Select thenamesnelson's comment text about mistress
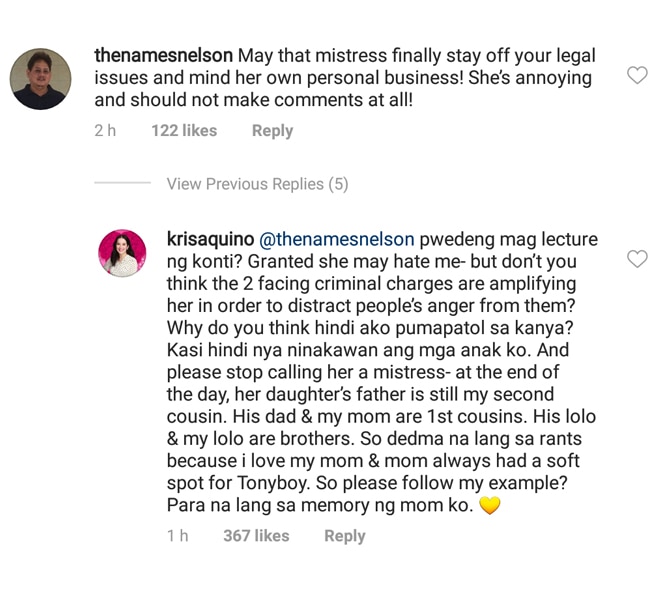This screenshot has height=600, width=660. click(x=345, y=78)
